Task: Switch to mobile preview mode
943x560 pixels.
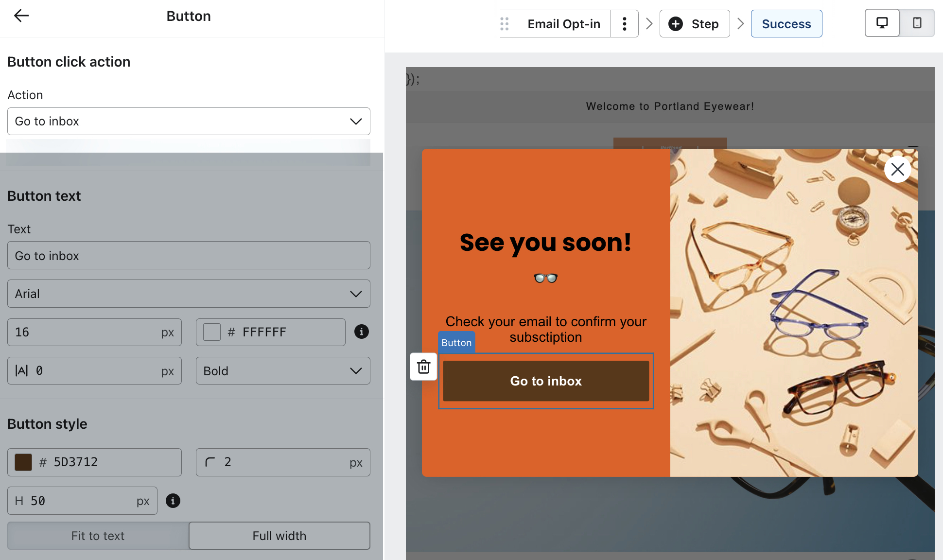Action: [x=917, y=23]
